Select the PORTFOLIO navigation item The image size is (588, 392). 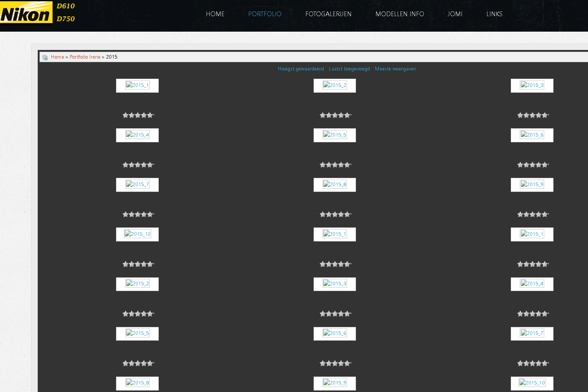265,14
